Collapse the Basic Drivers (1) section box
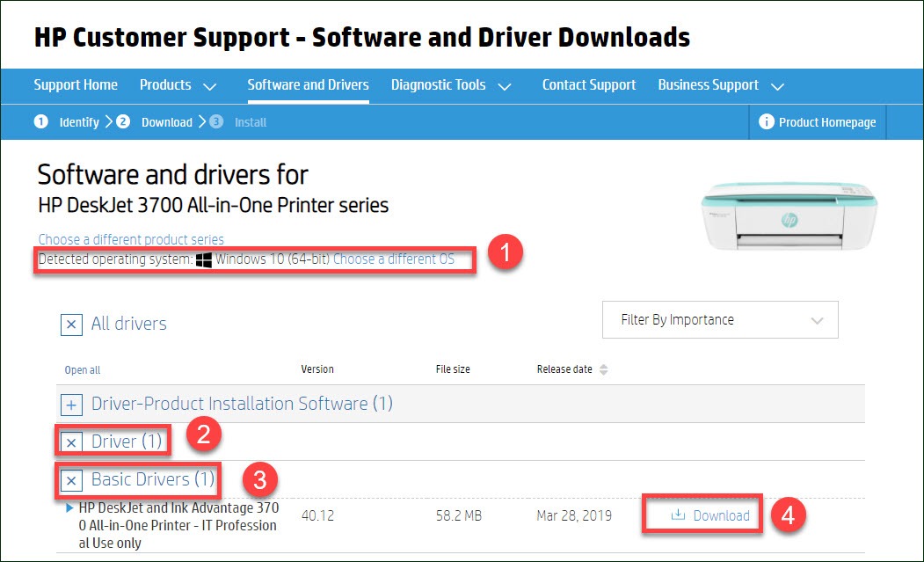The height and width of the screenshot is (562, 924). point(71,480)
